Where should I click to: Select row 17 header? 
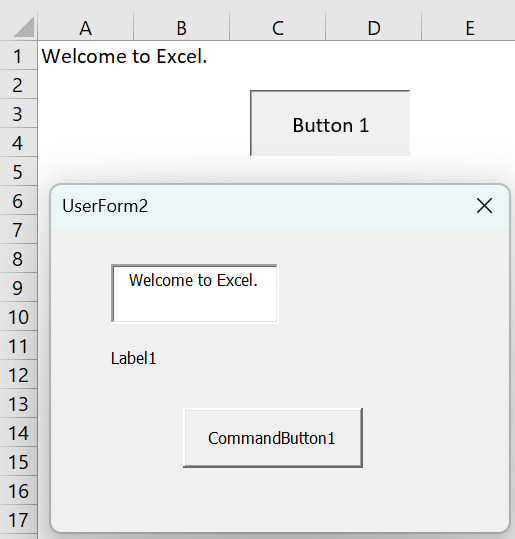click(x=18, y=519)
